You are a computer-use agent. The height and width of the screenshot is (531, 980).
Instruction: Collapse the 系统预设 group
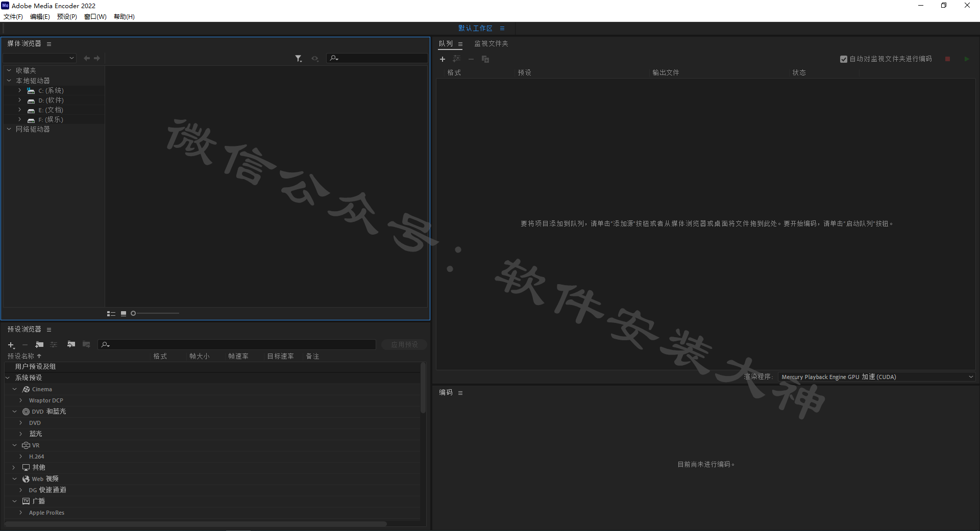(x=8, y=378)
